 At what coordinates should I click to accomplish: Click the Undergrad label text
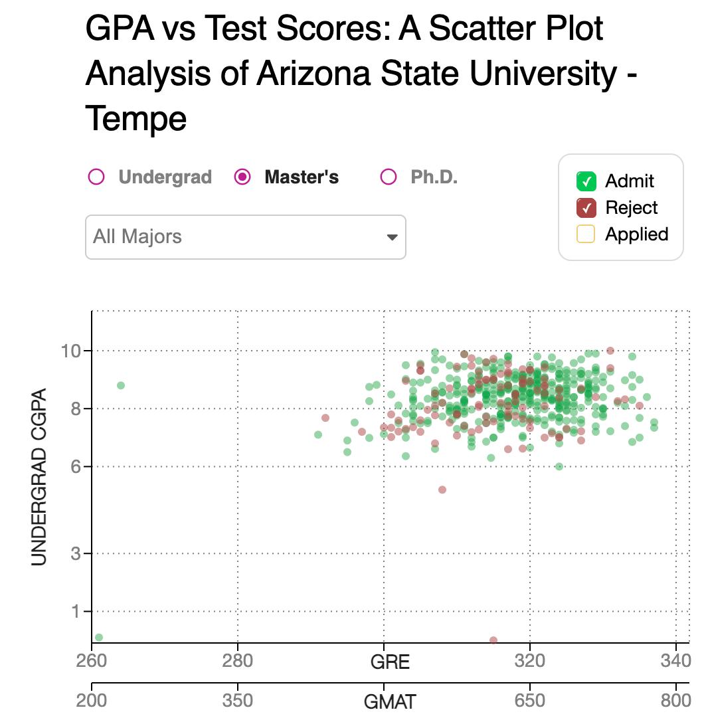pyautogui.click(x=165, y=177)
